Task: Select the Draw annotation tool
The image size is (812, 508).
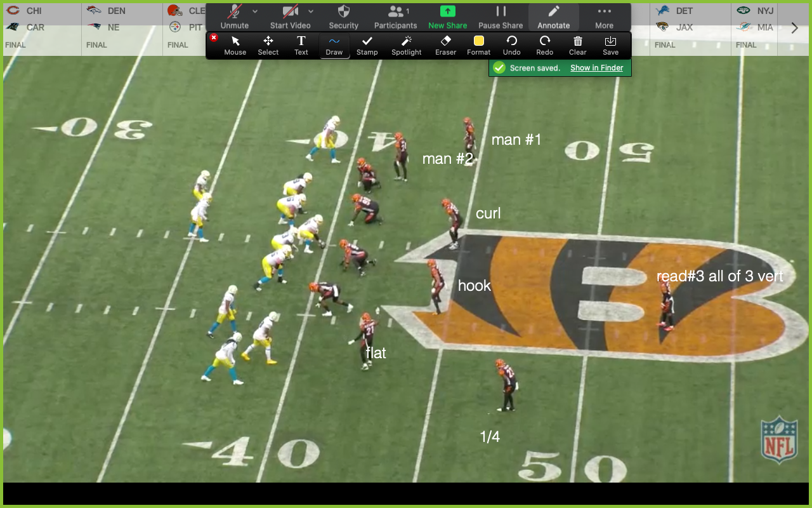Action: (x=334, y=45)
